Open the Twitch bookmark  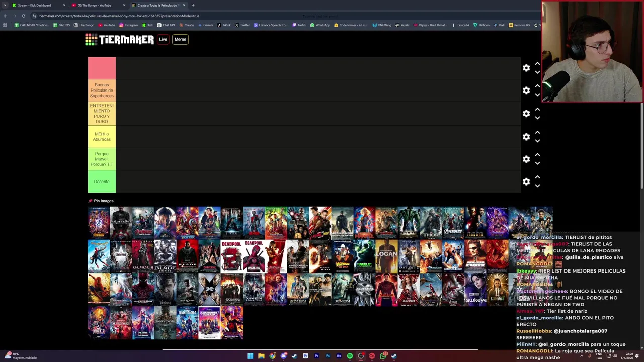pos(300,25)
